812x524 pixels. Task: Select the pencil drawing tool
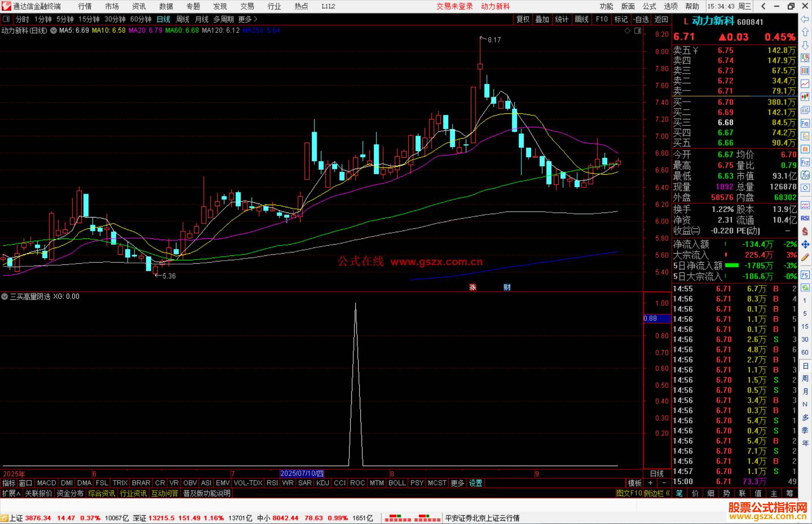[x=805, y=257]
